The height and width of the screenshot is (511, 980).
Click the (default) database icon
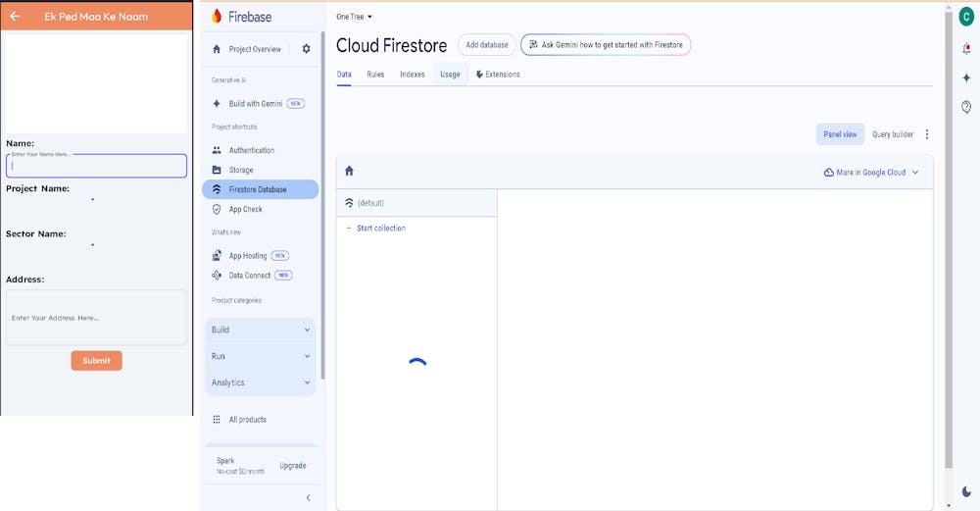[x=350, y=203]
